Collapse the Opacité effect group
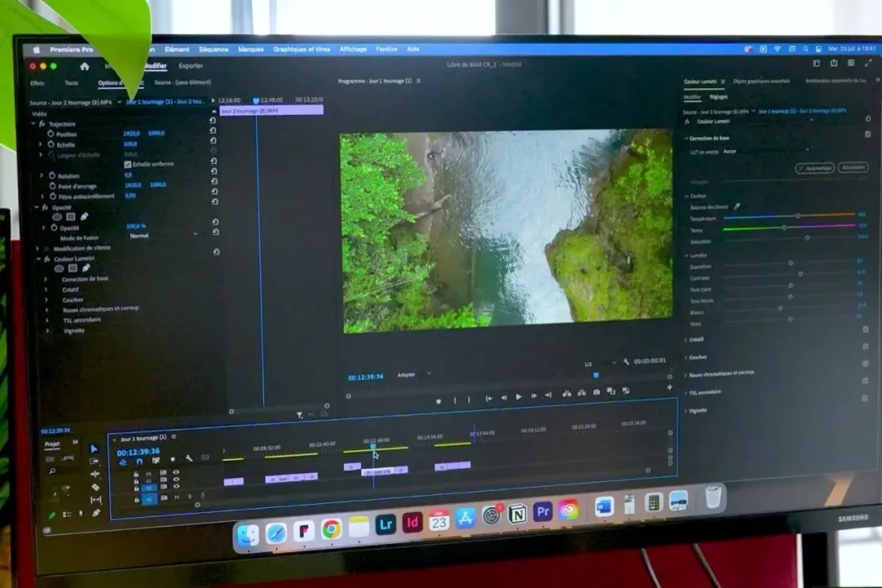Screen dimensions: 882x588 pyautogui.click(x=37, y=207)
